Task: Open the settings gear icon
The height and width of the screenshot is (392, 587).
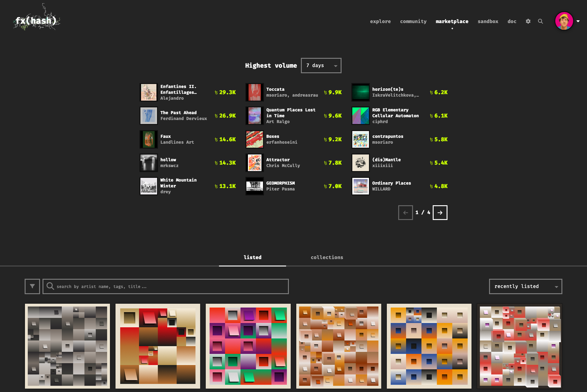Action: (528, 21)
